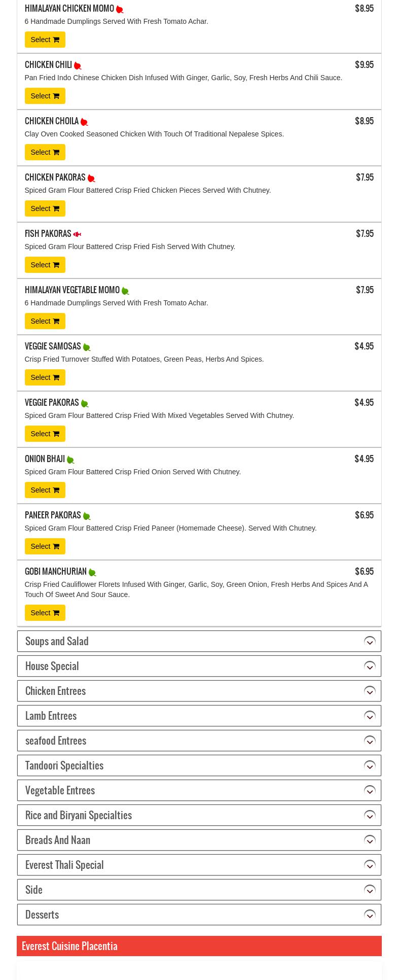Image resolution: width=398 pixels, height=980 pixels.
Task: Open the Desserts category arrow
Action: pos(370,915)
